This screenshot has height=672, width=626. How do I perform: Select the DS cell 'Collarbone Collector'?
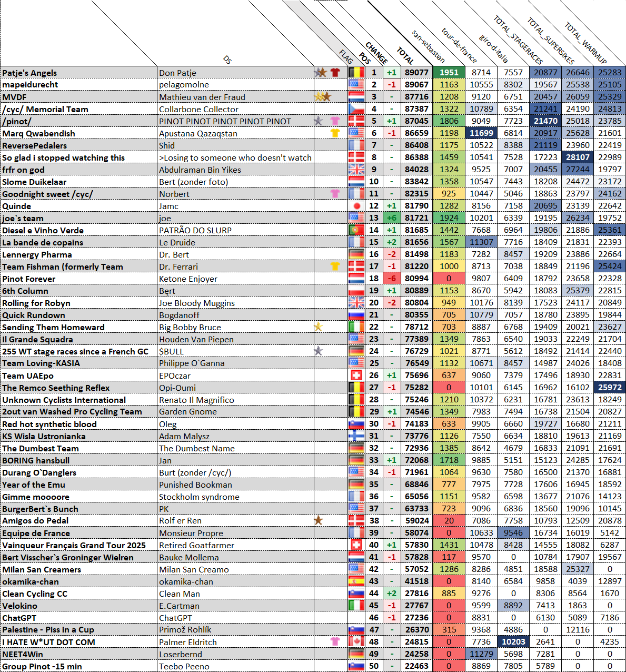pyautogui.click(x=236, y=109)
